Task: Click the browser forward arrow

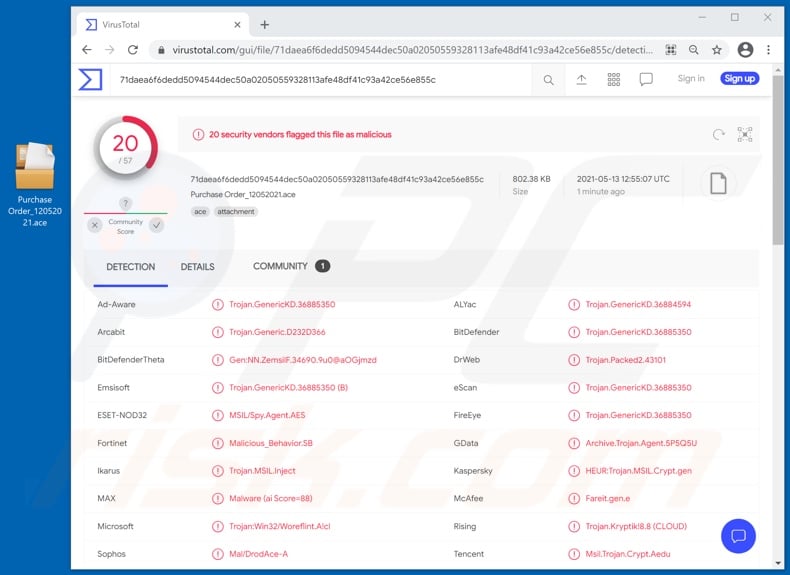Action: (x=109, y=50)
